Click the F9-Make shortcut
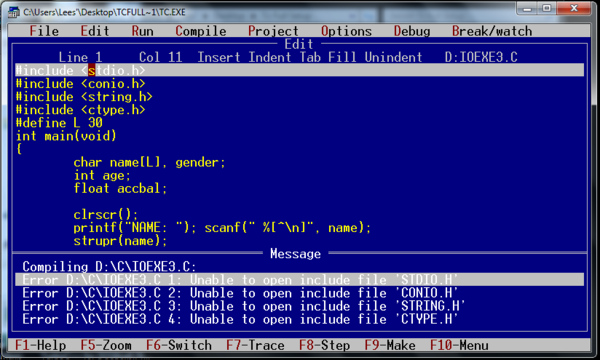Image resolution: width=600 pixels, height=360 pixels. coord(390,345)
